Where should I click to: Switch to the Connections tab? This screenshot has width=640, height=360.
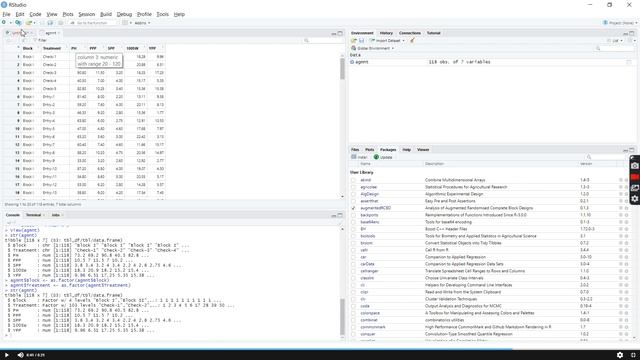pyautogui.click(x=410, y=33)
